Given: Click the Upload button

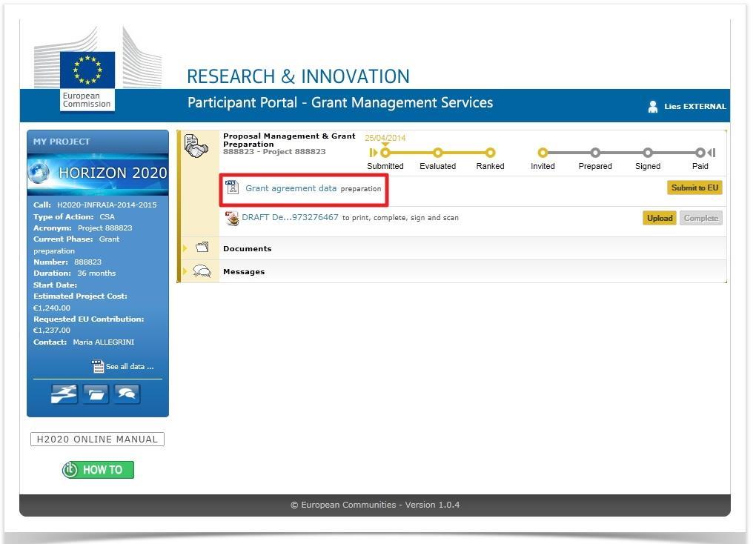Looking at the screenshot, I should tap(660, 218).
